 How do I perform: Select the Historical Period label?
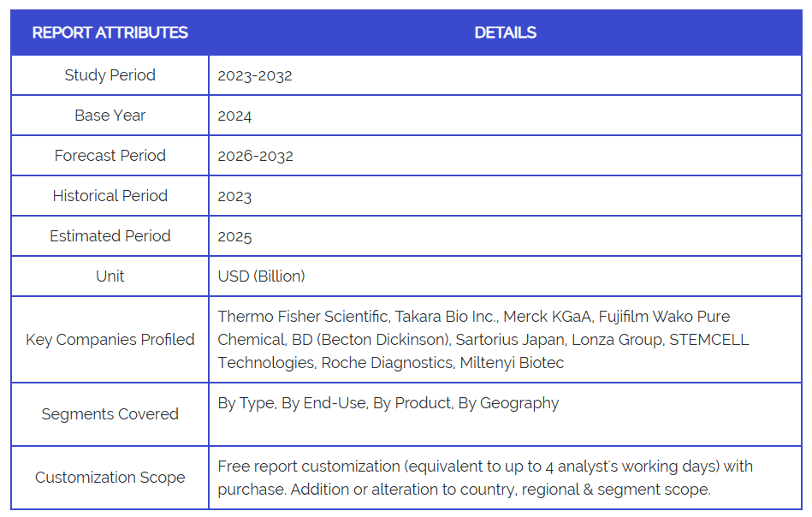(110, 196)
